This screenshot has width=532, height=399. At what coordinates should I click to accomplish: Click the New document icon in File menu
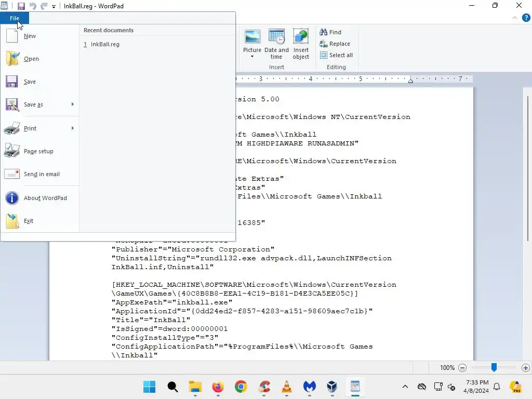click(12, 36)
